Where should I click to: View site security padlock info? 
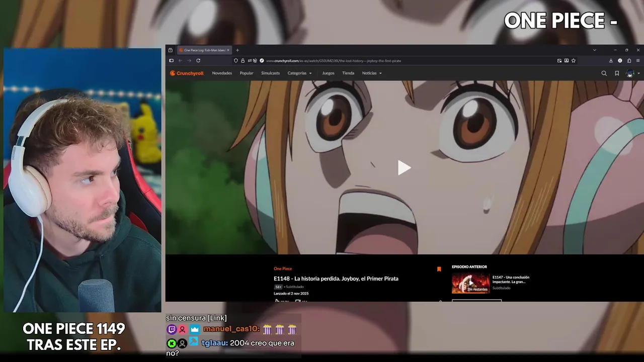[243, 61]
